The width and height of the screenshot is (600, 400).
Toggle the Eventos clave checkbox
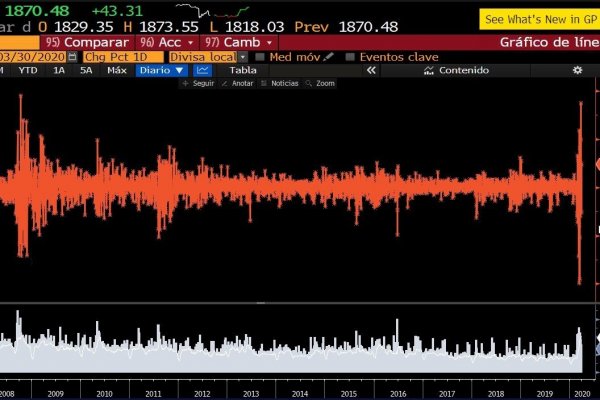(350, 57)
